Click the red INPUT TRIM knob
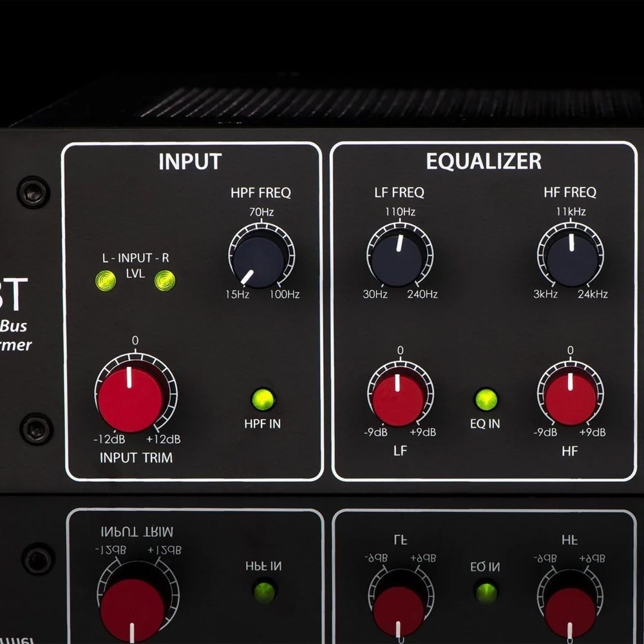Image resolution: width=644 pixels, height=644 pixels. 131,398
